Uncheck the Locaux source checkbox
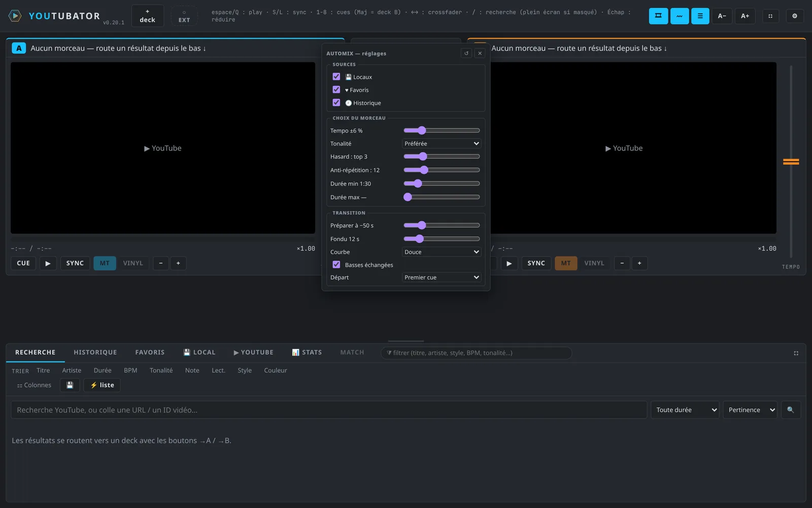Screen dimensions: 812x508 pyautogui.click(x=336, y=77)
